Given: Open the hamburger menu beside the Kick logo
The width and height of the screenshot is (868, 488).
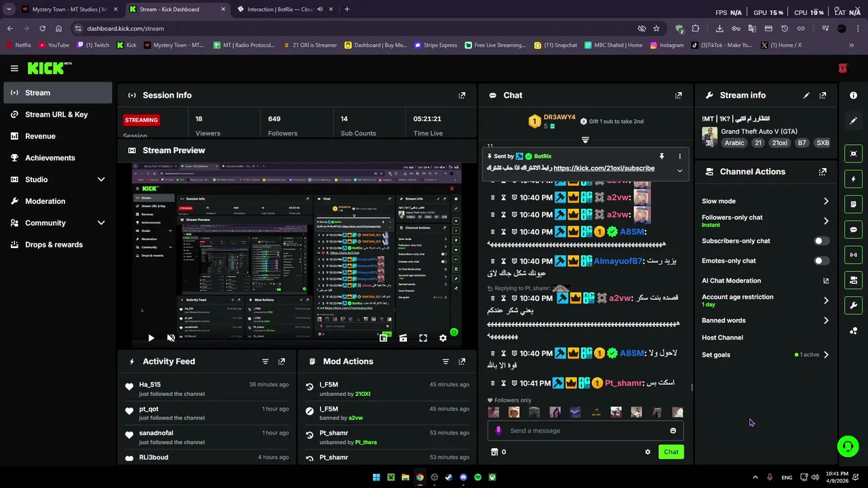Looking at the screenshot, I should [14, 68].
